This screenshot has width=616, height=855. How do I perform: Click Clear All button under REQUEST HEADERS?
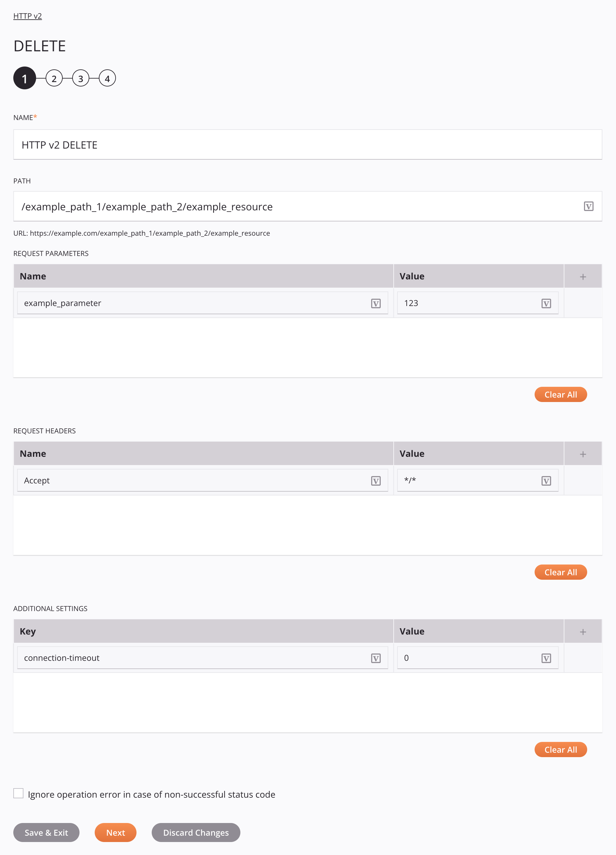(560, 572)
